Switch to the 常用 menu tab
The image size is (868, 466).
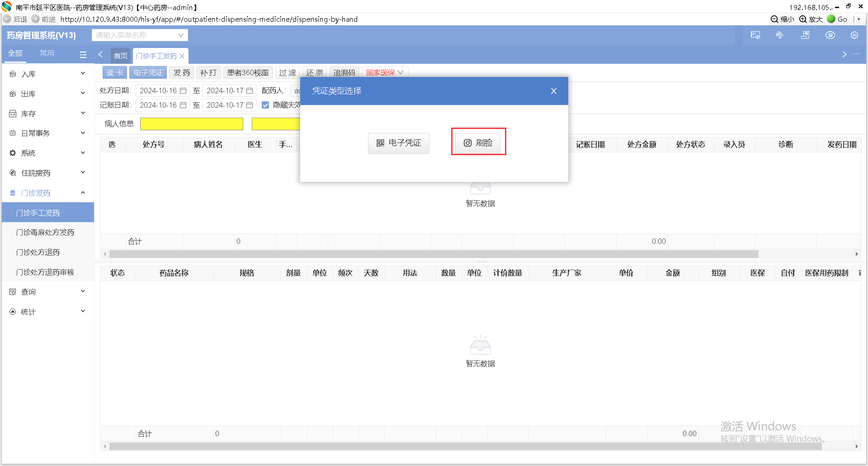coord(47,53)
